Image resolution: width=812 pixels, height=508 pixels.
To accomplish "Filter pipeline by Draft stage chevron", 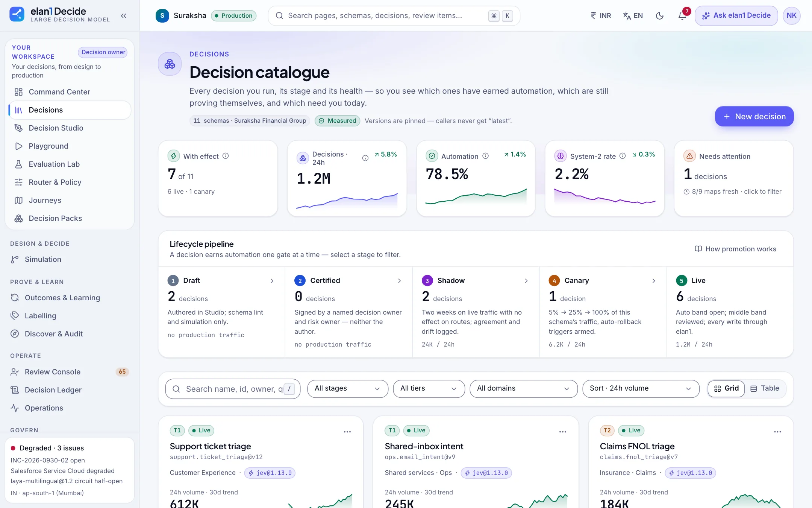I will point(272,281).
